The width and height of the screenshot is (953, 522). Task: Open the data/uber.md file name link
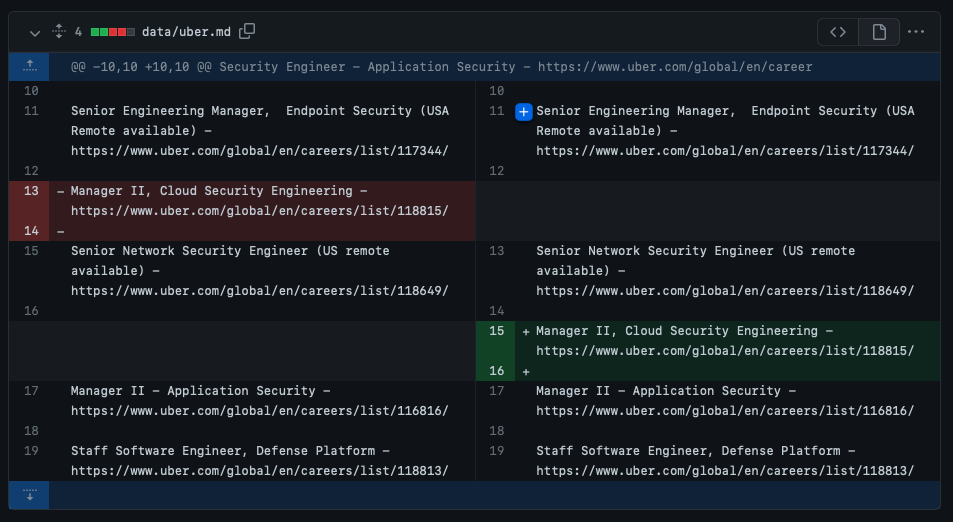pyautogui.click(x=186, y=32)
